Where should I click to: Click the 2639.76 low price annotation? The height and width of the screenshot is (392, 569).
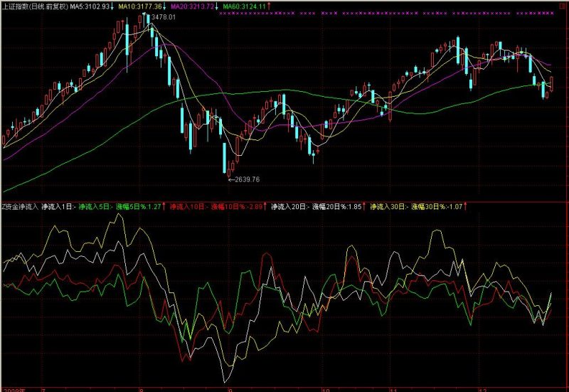coord(247,179)
